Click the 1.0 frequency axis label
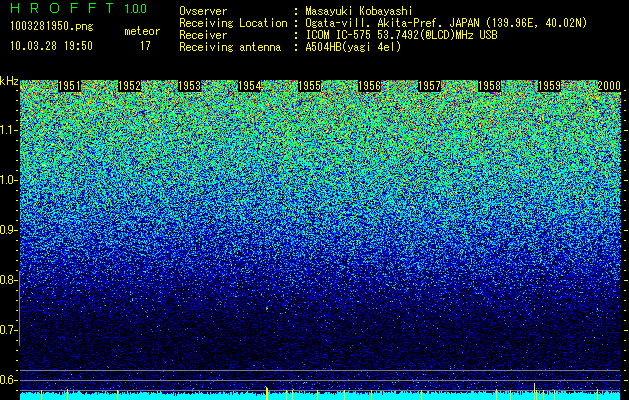 [7, 180]
